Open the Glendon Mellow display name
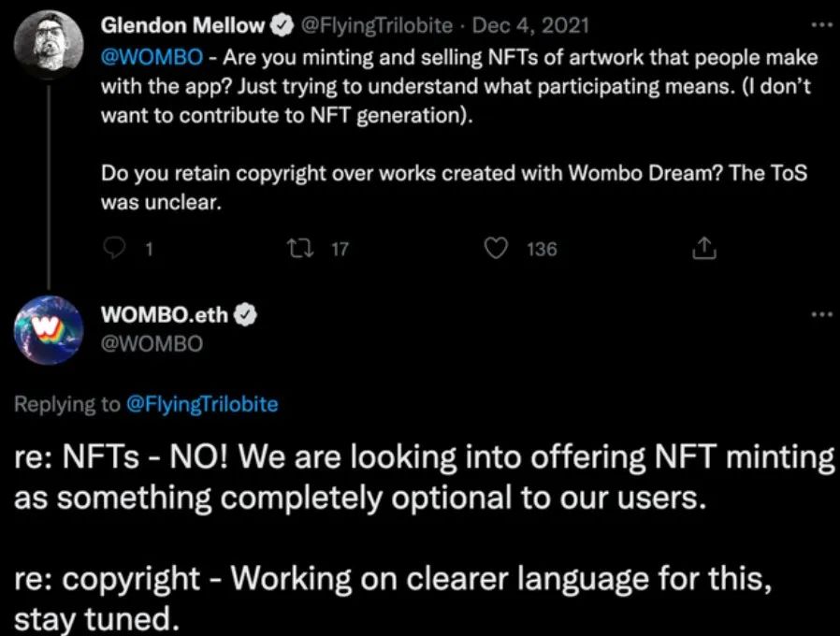Viewport: 840px width, 636px height. tap(183, 25)
